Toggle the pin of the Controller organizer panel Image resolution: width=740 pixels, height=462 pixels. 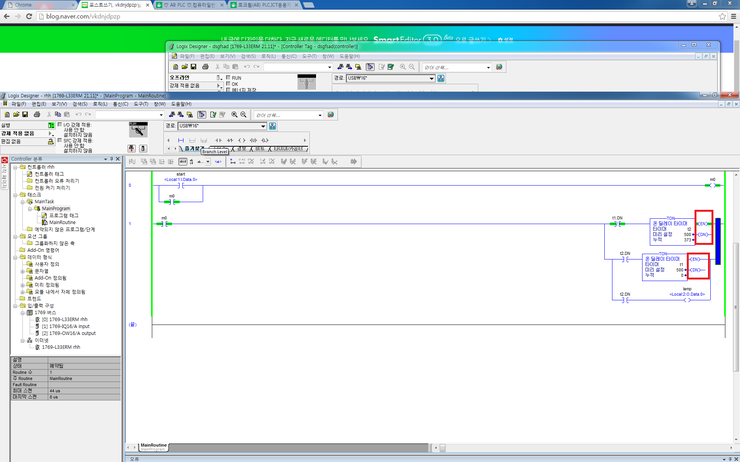pos(111,159)
